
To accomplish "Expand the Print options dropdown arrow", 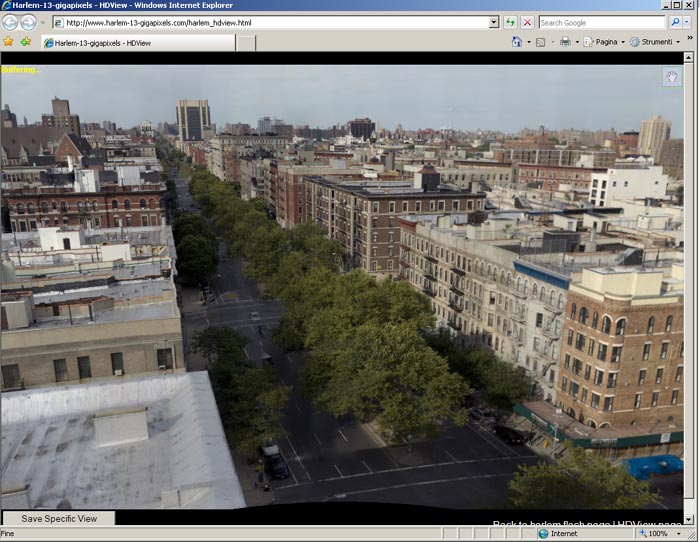I will [x=577, y=42].
